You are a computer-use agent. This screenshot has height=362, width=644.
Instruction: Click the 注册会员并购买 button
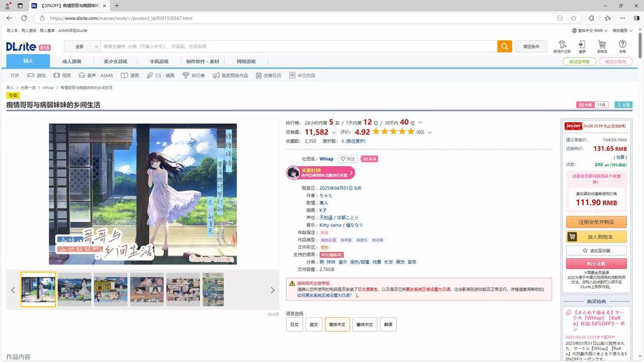pos(596,222)
